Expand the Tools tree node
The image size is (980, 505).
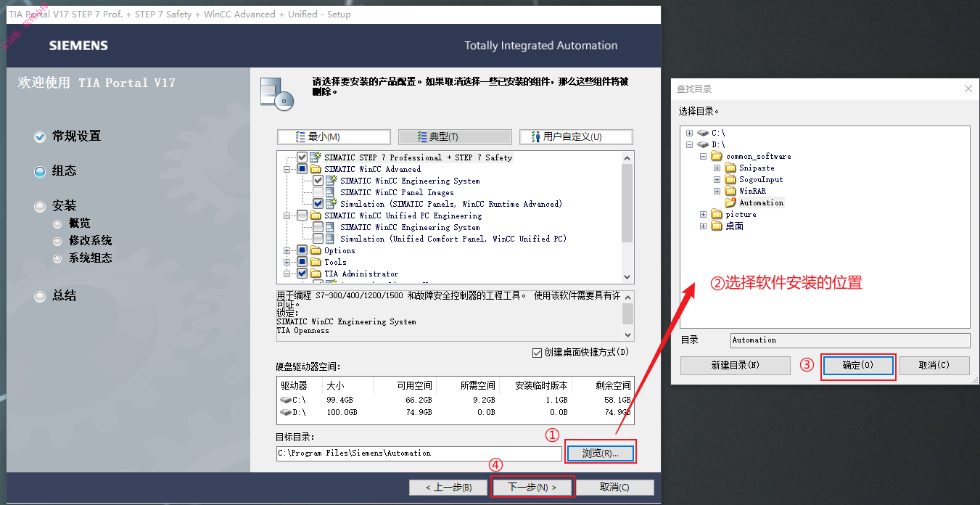click(x=287, y=262)
